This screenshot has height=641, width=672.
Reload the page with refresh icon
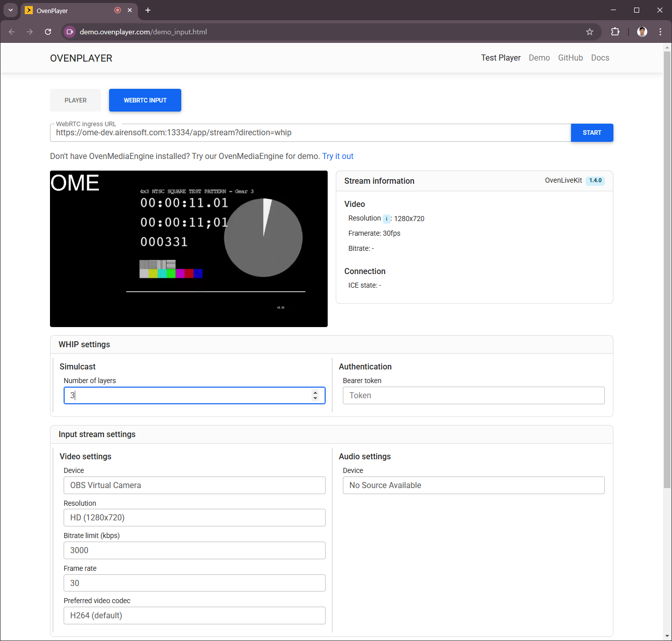pos(48,32)
